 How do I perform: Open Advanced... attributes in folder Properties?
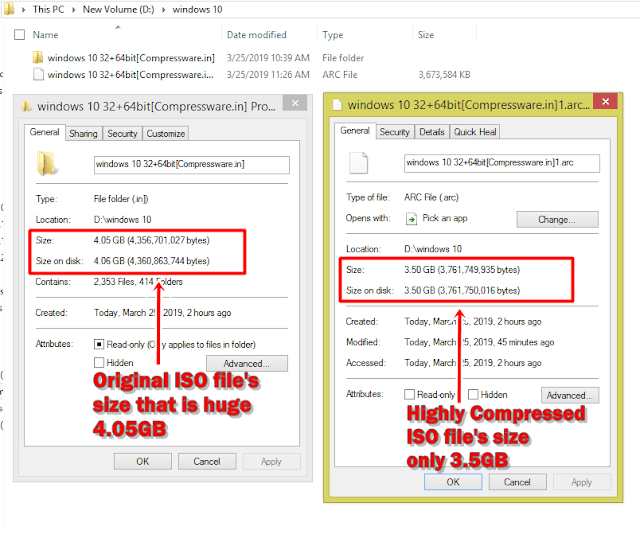pyautogui.click(x=247, y=364)
